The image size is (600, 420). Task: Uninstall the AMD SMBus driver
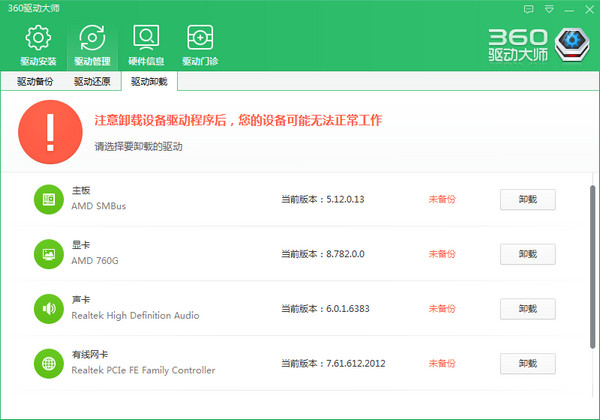pos(527,199)
